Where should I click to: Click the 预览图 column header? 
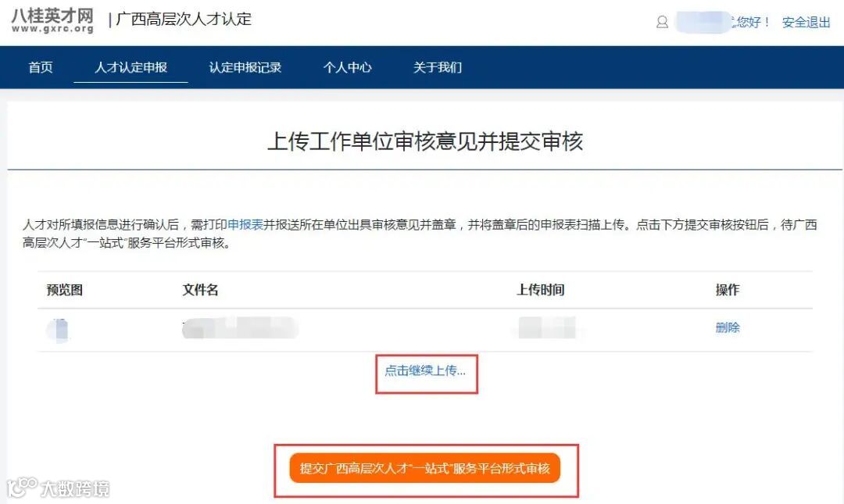tap(65, 290)
